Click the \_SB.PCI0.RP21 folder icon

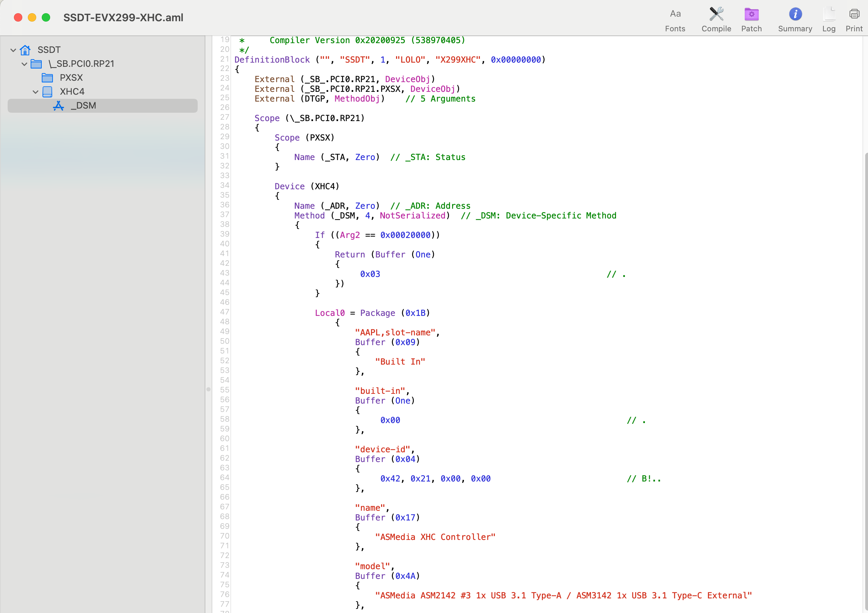coord(36,64)
